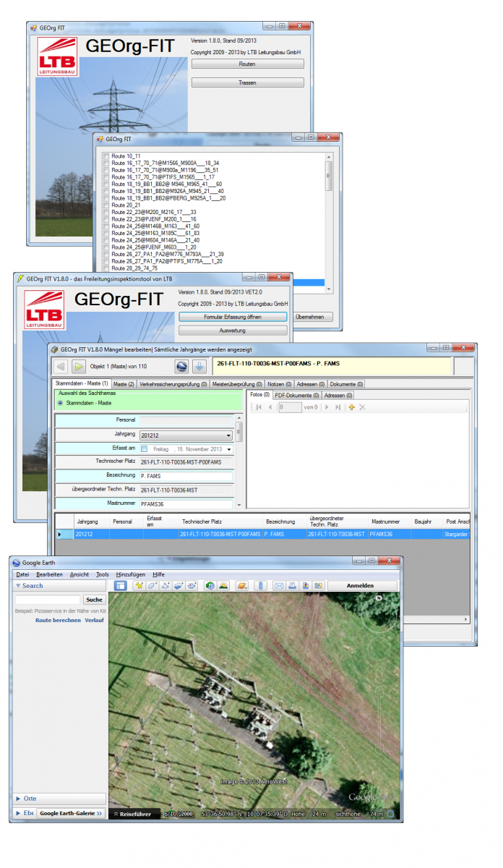The image size is (503, 868).
Task: Click the Verlauf link
Action: tap(95, 621)
